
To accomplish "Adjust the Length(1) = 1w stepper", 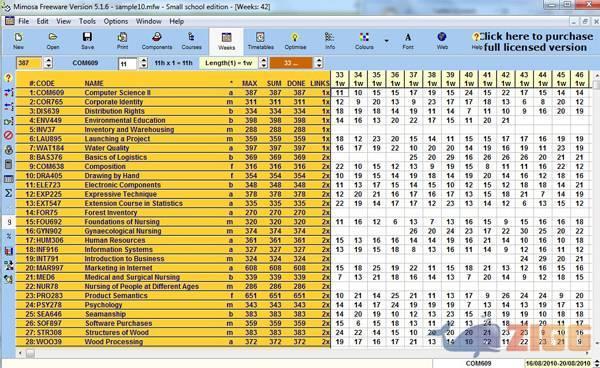I will (263, 63).
